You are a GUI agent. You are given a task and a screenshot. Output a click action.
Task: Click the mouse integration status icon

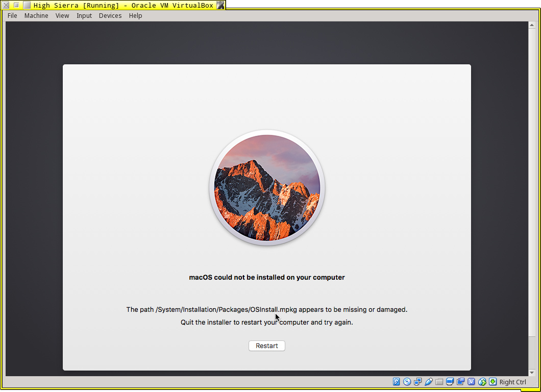(482, 382)
